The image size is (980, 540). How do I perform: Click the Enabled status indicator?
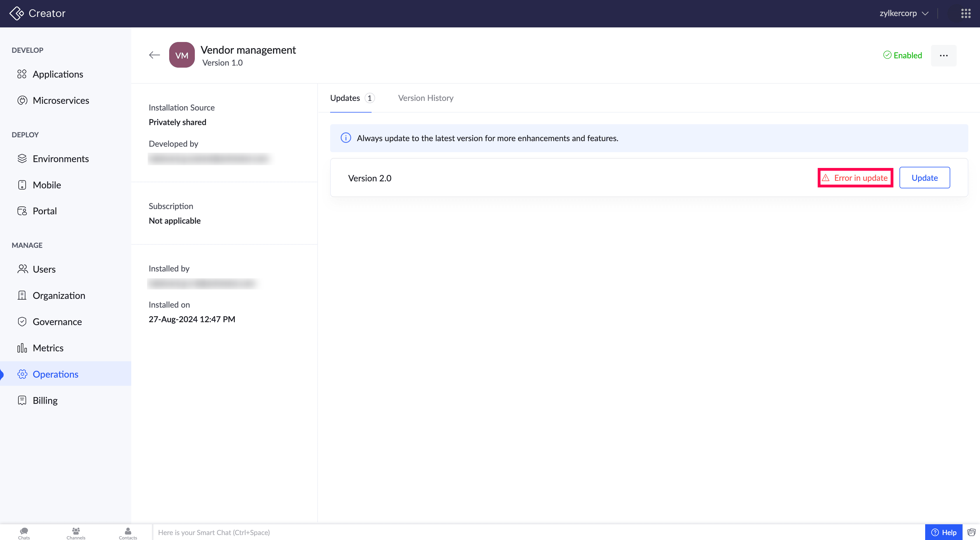(902, 55)
